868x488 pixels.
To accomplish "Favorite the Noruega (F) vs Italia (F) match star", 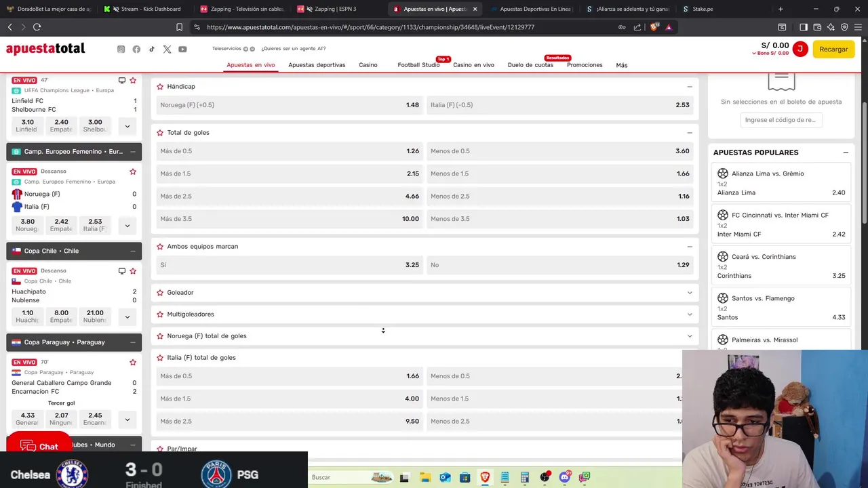I will coord(133,171).
